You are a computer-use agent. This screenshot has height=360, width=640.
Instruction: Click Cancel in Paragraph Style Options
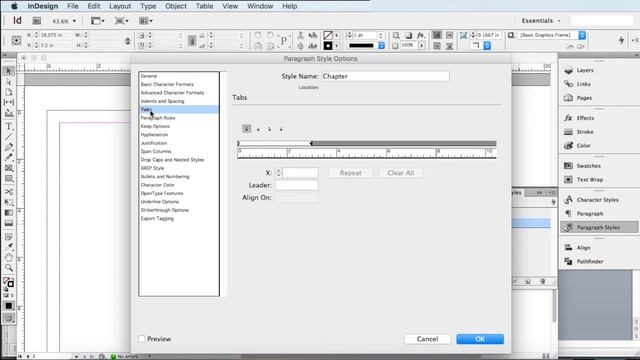pyautogui.click(x=427, y=339)
